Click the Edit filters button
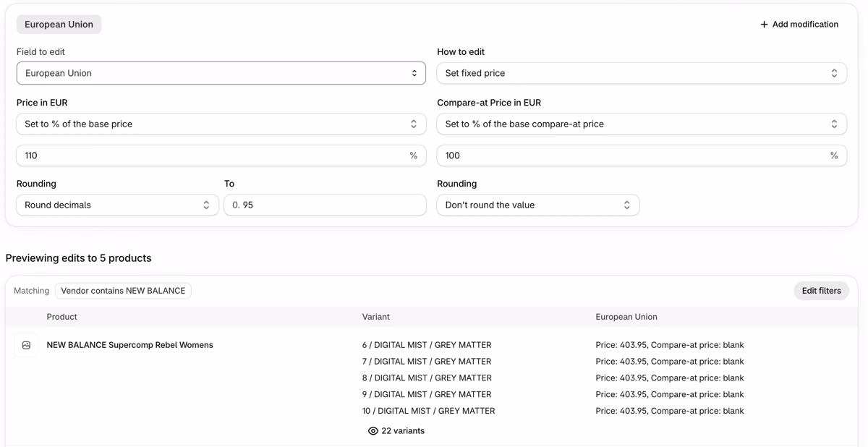The width and height of the screenshot is (868, 447). 821,291
